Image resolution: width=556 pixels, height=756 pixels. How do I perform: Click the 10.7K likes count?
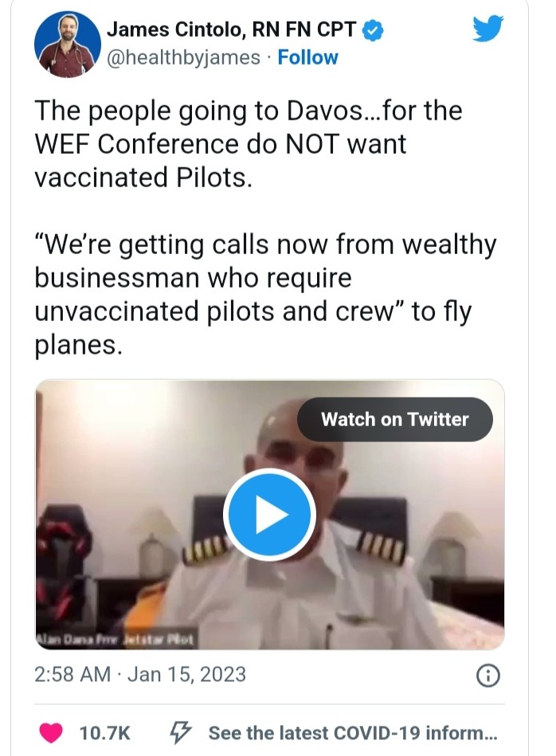click(x=105, y=733)
